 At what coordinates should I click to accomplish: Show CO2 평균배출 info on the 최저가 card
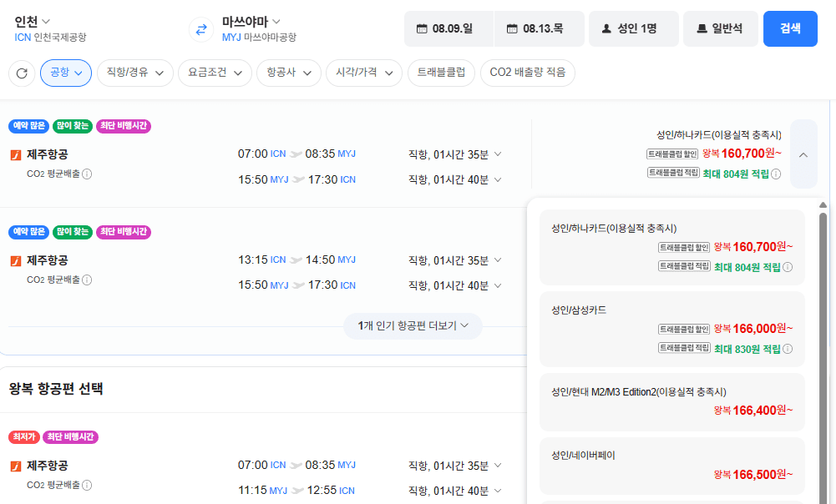(x=87, y=485)
